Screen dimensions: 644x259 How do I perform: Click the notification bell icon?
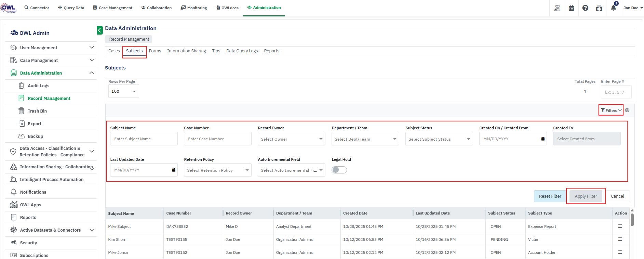tap(613, 8)
